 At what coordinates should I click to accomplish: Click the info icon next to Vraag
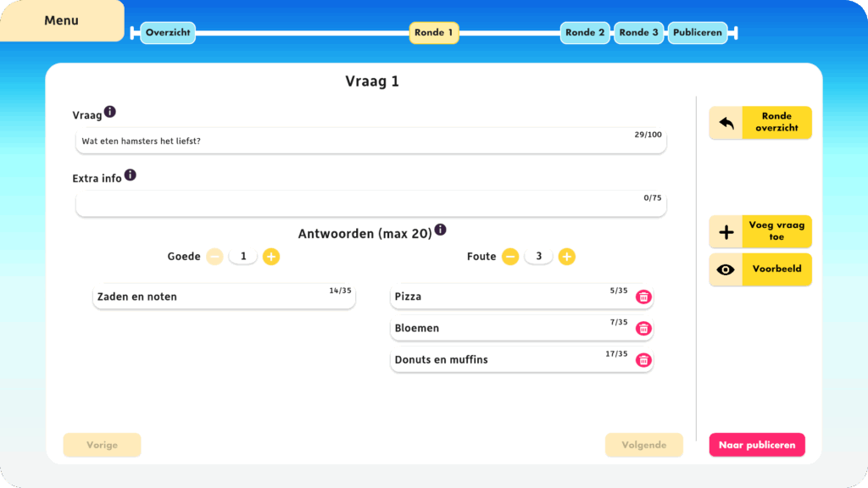click(110, 112)
